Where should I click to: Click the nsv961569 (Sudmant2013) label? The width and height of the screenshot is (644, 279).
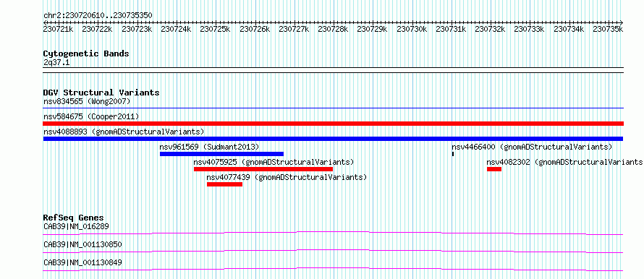[x=209, y=147]
